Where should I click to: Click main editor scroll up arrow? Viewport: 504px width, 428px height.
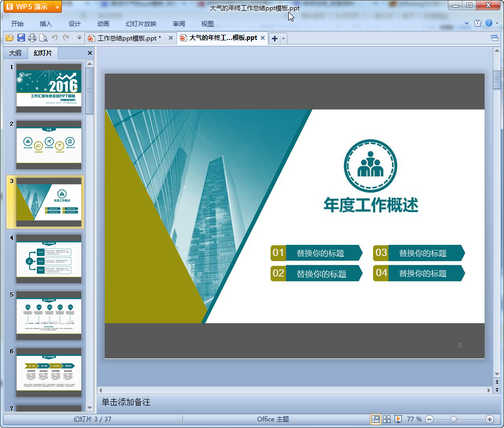497,51
